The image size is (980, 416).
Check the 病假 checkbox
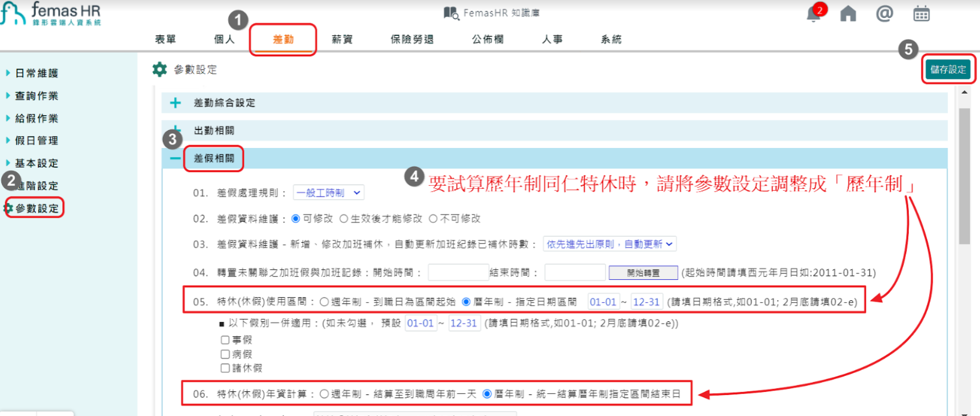225,354
